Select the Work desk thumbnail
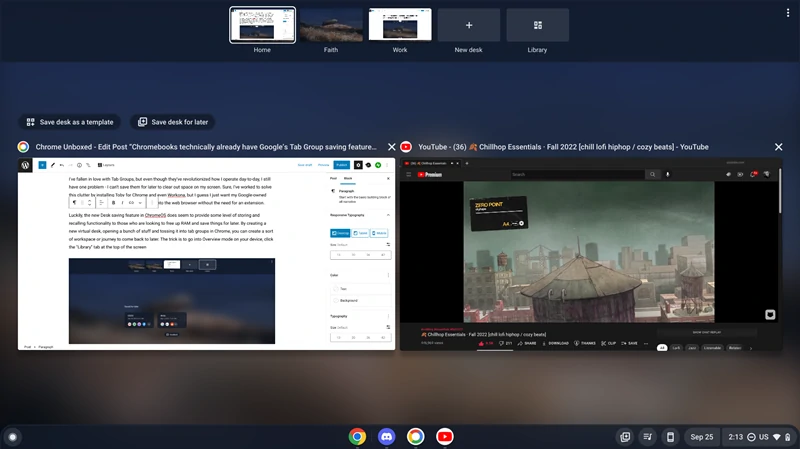 click(400, 25)
